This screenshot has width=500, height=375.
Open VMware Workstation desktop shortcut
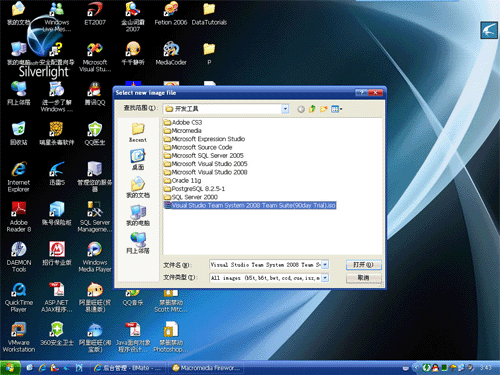[19, 337]
